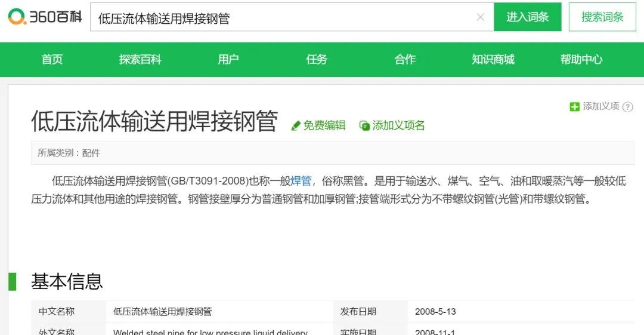Click the 免费编辑 link text
This screenshot has height=335, width=644.
click(324, 125)
